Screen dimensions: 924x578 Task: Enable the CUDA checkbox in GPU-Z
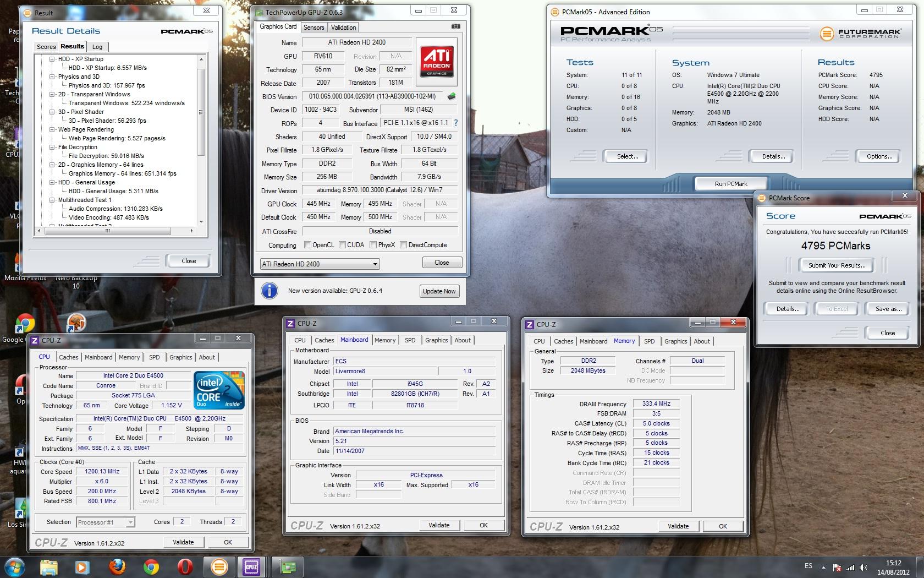pyautogui.click(x=343, y=245)
